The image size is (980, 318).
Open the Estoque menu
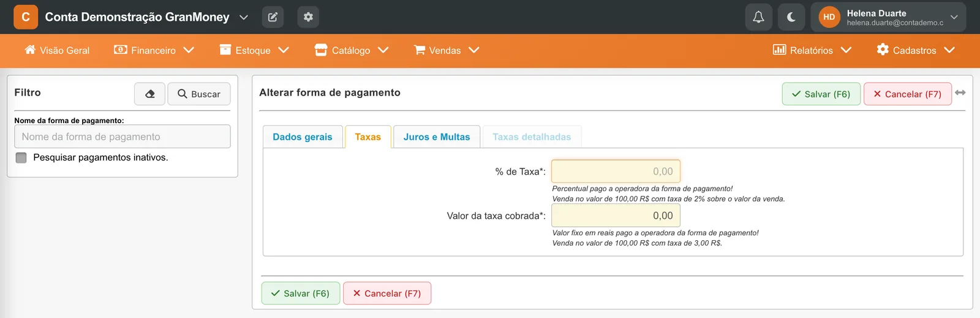pyautogui.click(x=254, y=50)
